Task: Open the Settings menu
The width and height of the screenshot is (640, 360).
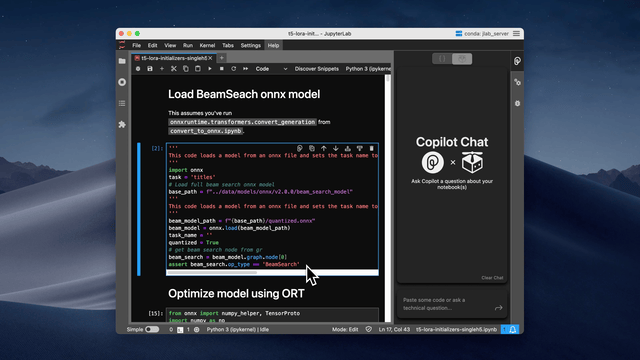Action: point(251,45)
